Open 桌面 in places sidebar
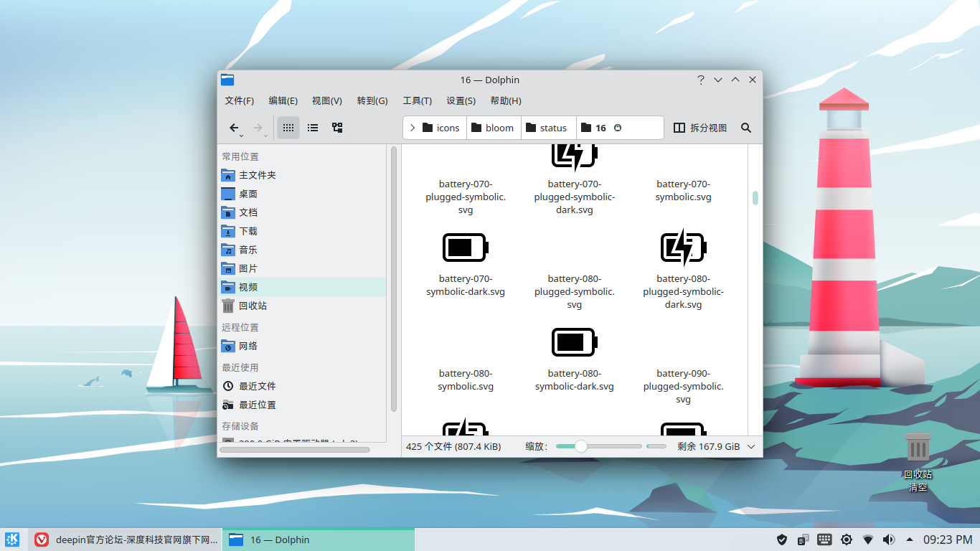This screenshot has height=551, width=980. coord(301,194)
